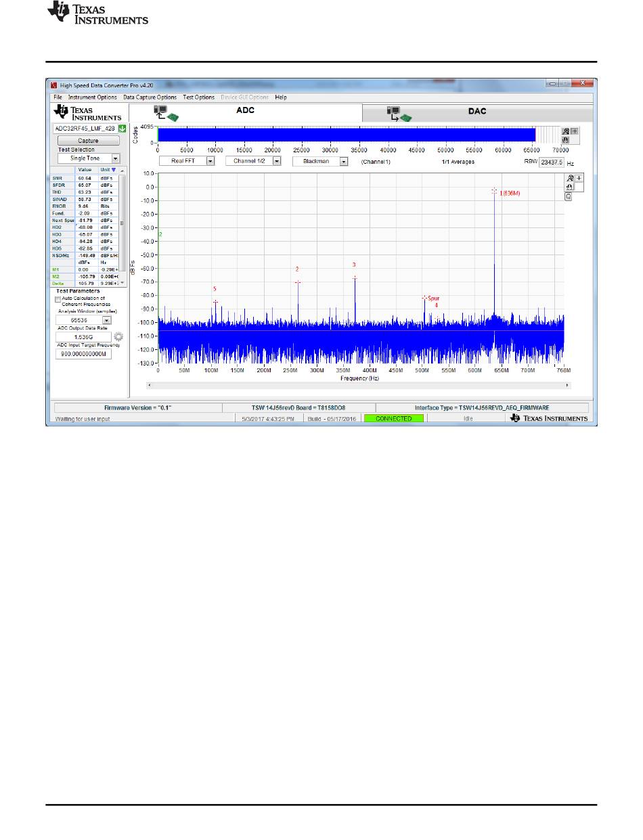Click 'Interface Type = TSW14J56REVD_AEQ_FIRMWARE' status text
The height and width of the screenshot is (840, 643).
[481, 408]
